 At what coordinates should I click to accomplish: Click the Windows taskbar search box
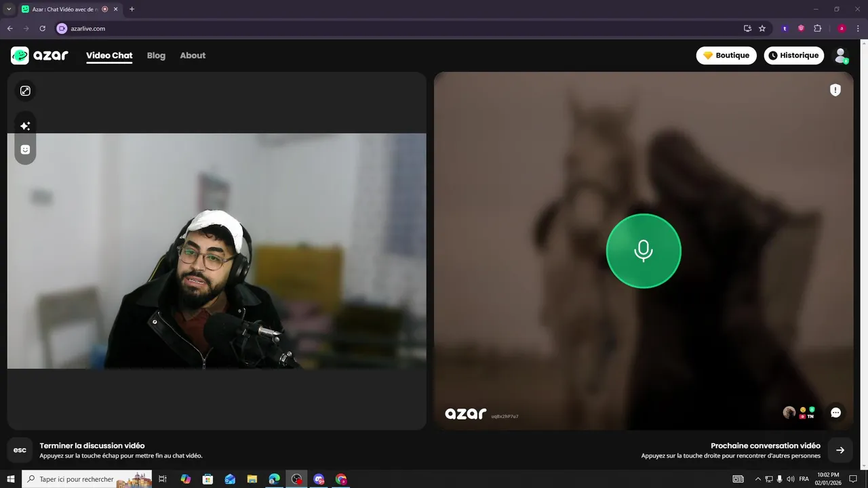pyautogui.click(x=87, y=479)
